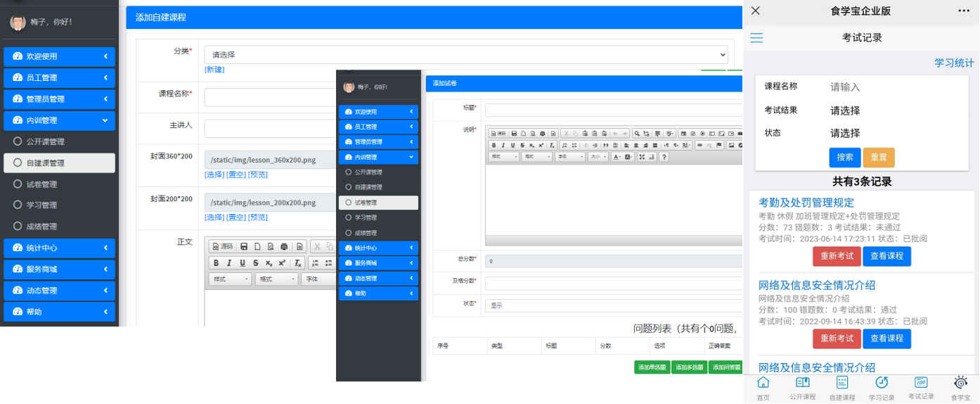Click the help question mark in 说明 editor
Image resolution: width=980 pixels, height=404 pixels.
pos(664,157)
